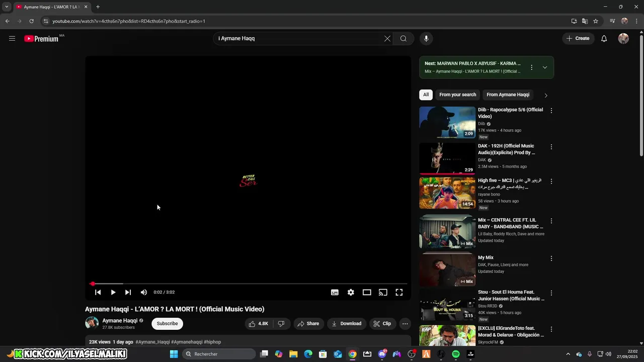Start voice search with the microphone
Screen dimensions: 644x362
(x=426, y=38)
